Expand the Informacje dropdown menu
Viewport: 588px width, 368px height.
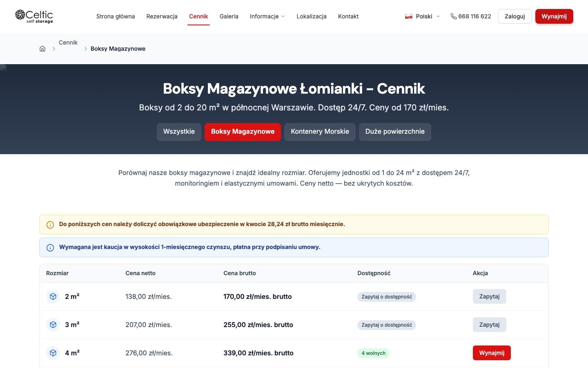(x=267, y=16)
